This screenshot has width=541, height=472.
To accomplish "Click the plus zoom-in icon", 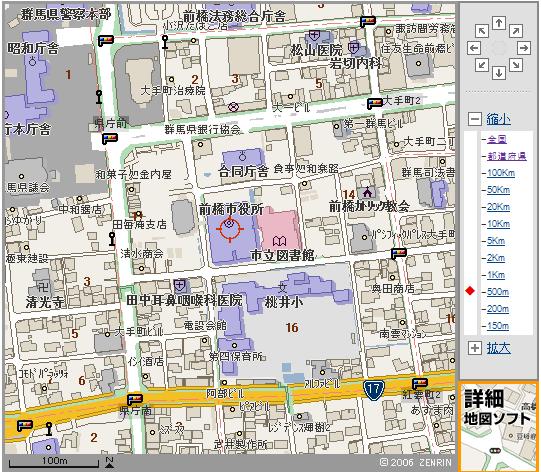I will point(474,348).
